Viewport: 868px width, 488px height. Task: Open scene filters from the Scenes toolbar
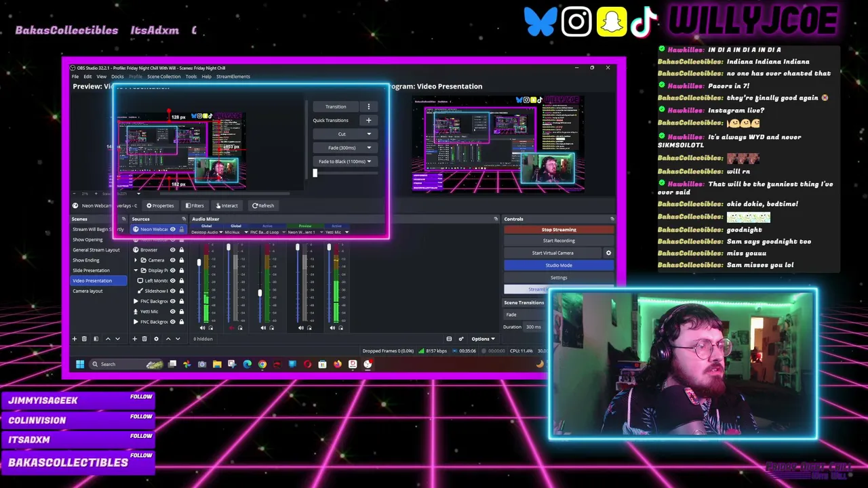click(96, 339)
